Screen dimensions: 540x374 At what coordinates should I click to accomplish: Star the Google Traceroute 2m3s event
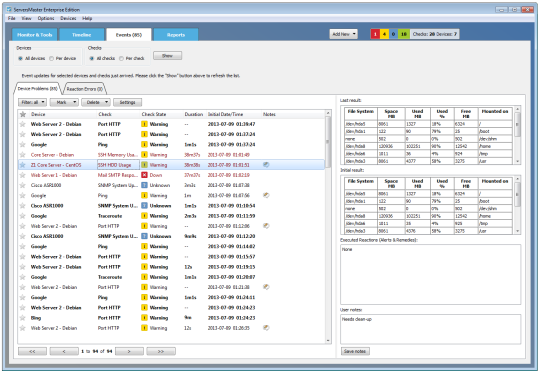[x=23, y=216]
